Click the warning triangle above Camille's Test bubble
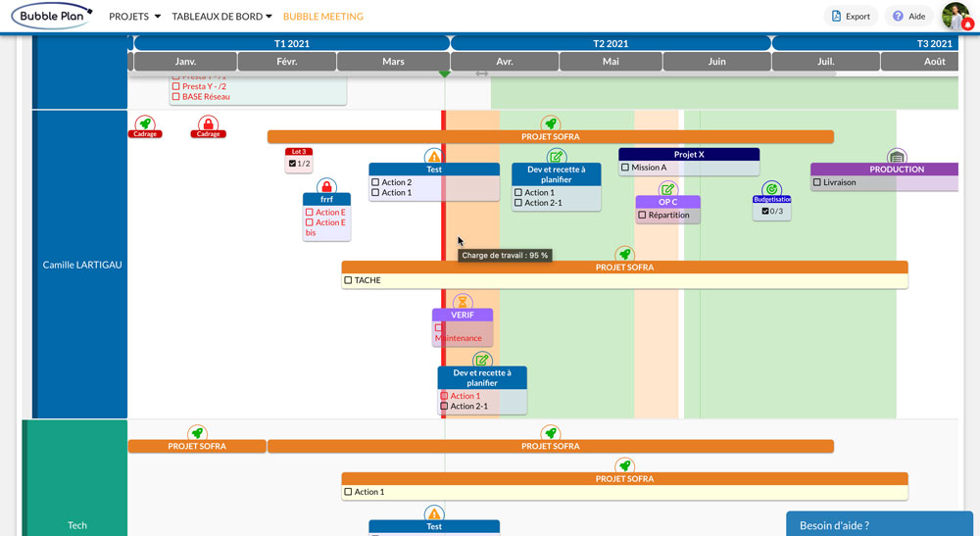Viewport: 980px width, 536px height. pos(434,156)
